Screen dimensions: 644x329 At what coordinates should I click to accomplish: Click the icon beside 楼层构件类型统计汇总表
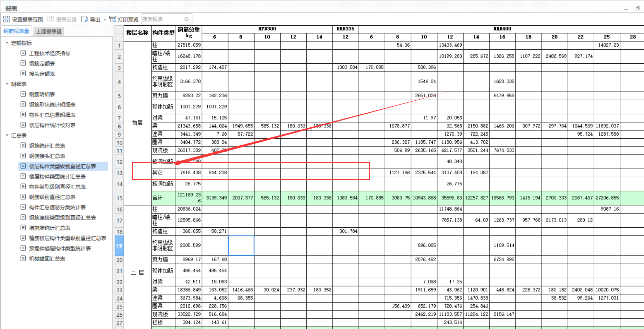tap(23, 176)
